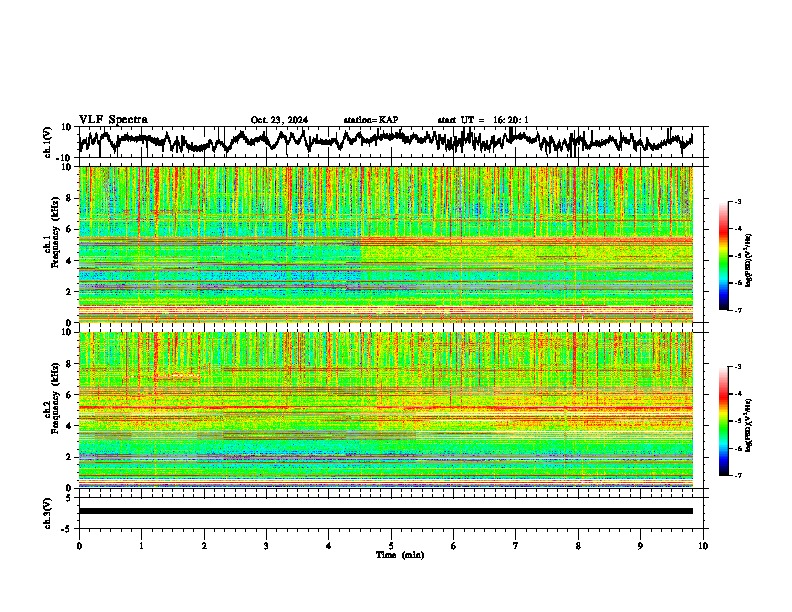Click the "ch.1(V)" waveform axis label
792x612 pixels.
(48, 143)
